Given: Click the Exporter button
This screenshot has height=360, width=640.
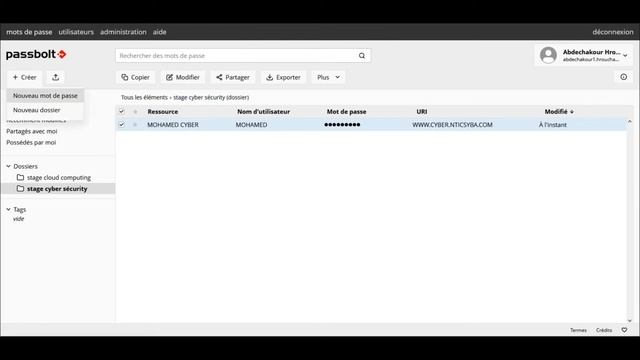Looking at the screenshot, I should 283,77.
